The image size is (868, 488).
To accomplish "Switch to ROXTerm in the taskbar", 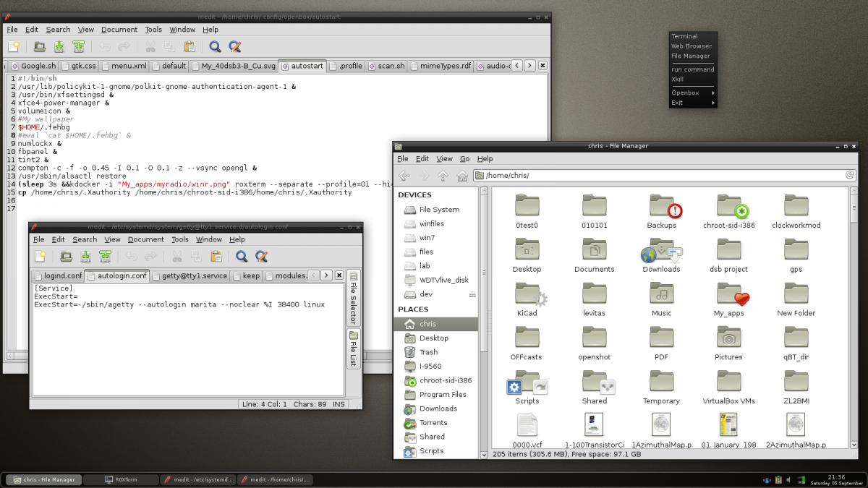I will click(x=121, y=479).
